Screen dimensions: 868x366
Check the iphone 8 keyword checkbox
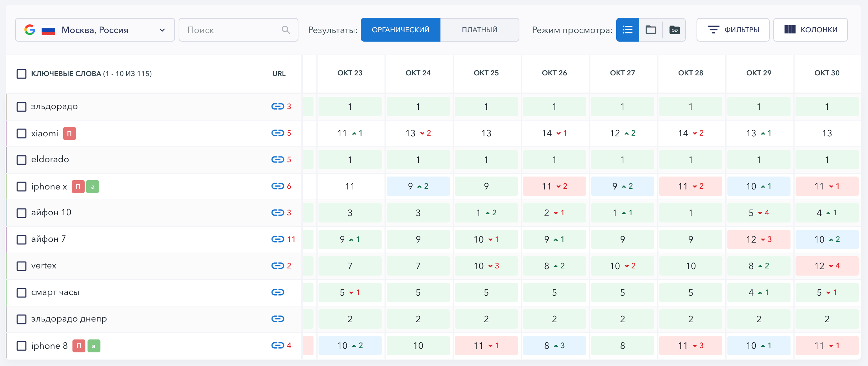[x=22, y=346]
